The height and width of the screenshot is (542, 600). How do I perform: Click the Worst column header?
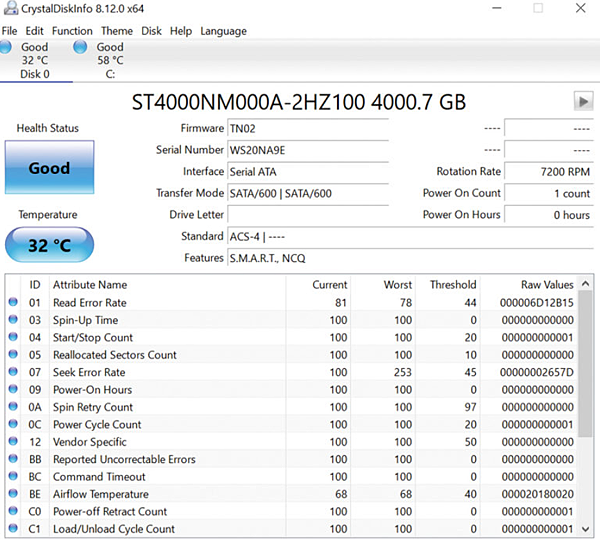[x=383, y=285]
